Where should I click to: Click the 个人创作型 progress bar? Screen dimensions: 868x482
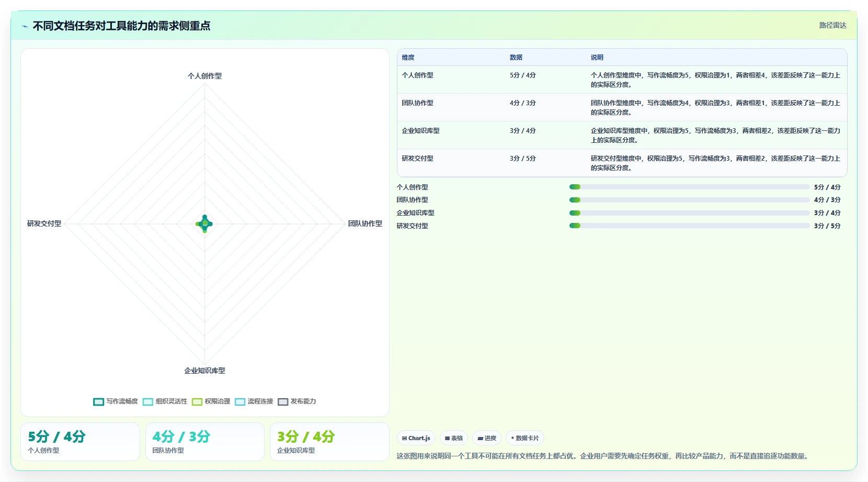(x=689, y=187)
